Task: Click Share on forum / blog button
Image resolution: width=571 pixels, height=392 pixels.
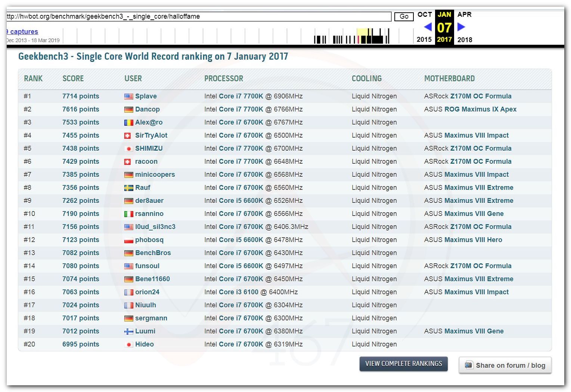Action: 505,365
